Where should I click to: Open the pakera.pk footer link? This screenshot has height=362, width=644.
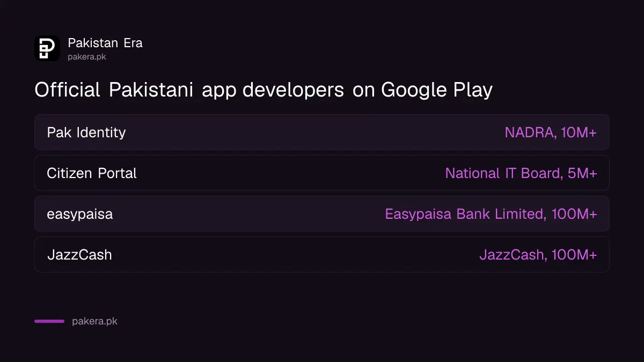(94, 321)
